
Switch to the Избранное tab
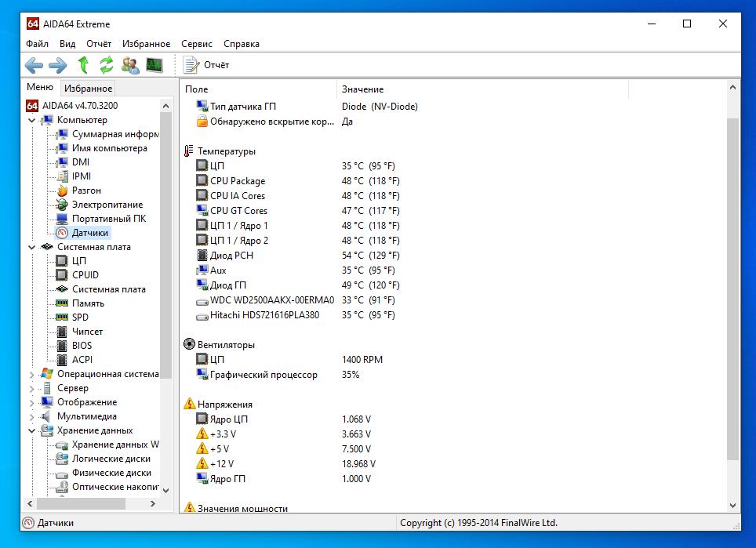89,89
